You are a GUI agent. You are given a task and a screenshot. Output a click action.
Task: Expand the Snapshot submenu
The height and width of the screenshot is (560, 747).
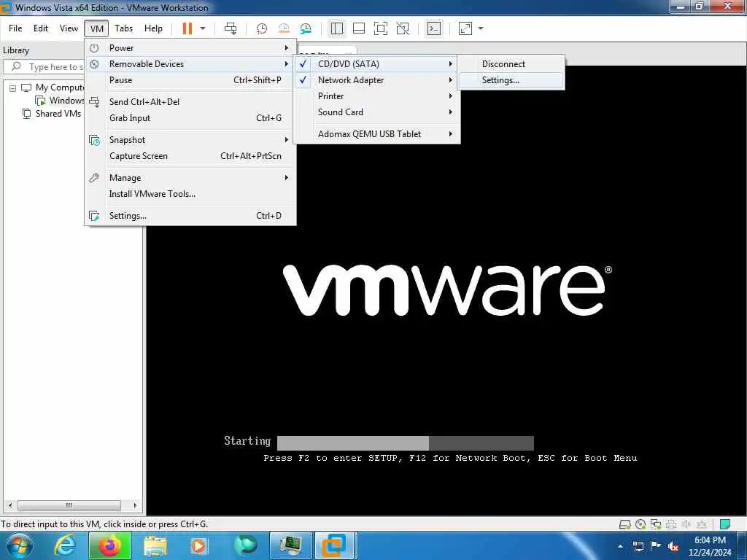pos(190,140)
